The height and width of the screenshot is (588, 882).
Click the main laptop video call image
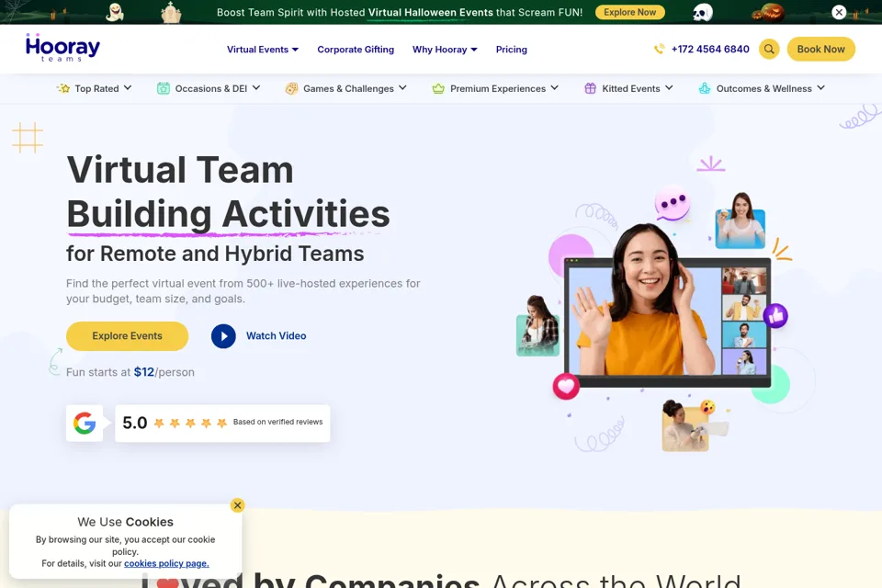(667, 322)
